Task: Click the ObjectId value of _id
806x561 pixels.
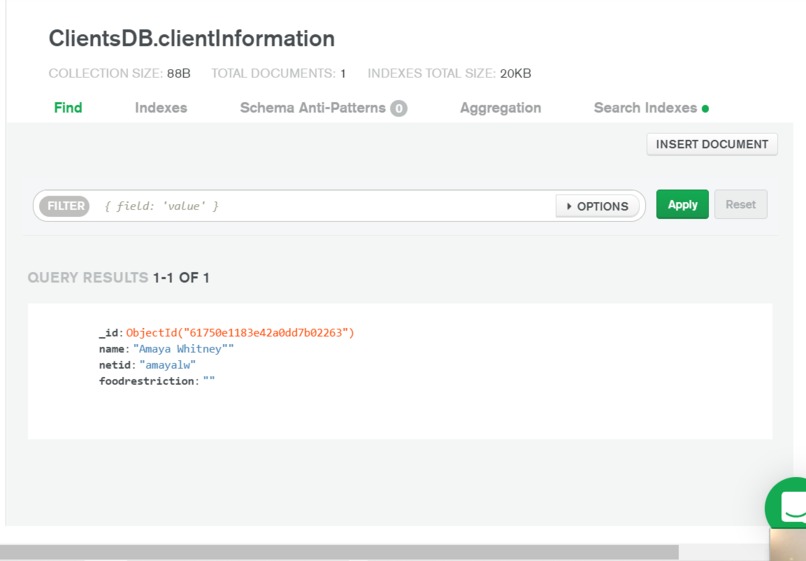Action: coord(240,332)
